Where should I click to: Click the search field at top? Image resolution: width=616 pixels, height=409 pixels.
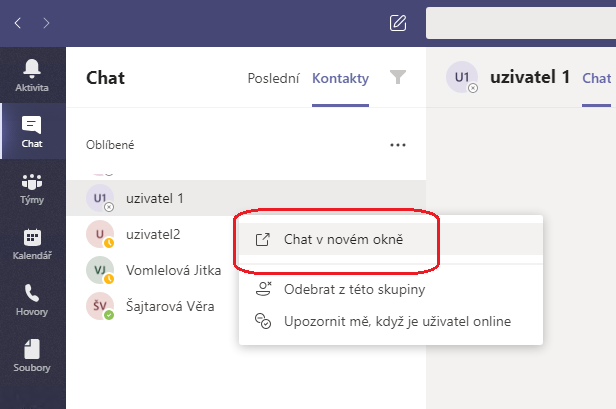[x=521, y=23]
